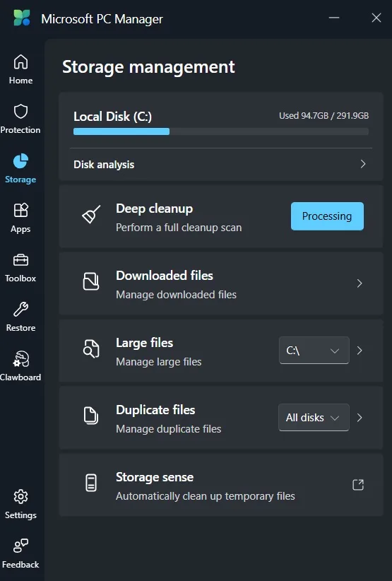Select the Restore label in sidebar

pyautogui.click(x=20, y=328)
